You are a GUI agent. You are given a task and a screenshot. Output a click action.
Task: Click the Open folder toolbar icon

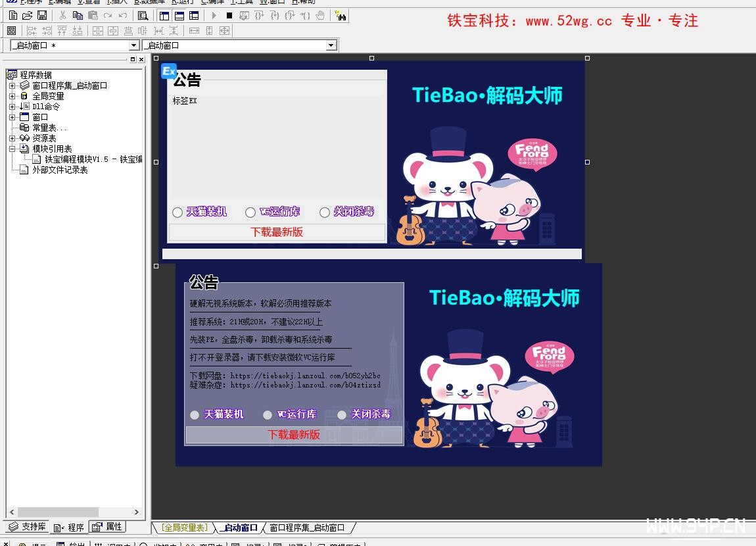[28, 15]
